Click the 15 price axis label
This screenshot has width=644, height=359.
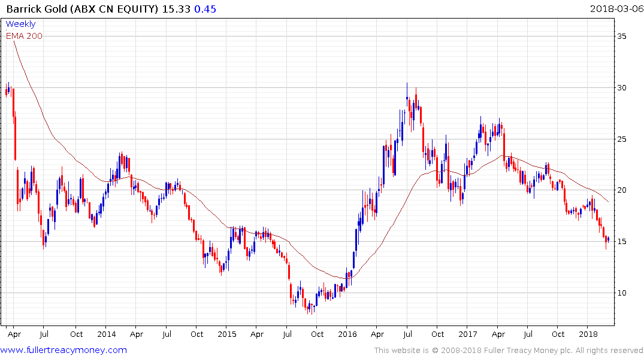[622, 242]
